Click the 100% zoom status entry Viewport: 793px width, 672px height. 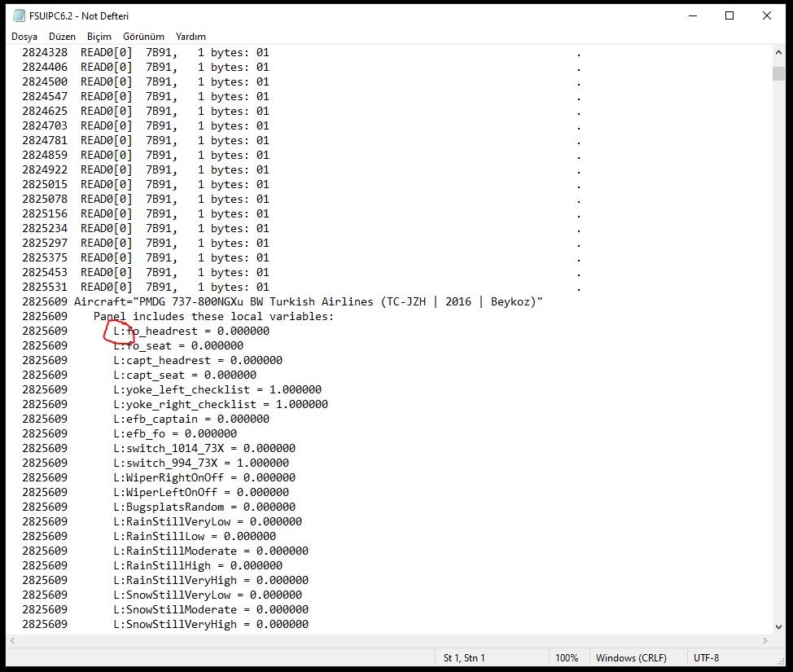(x=567, y=658)
